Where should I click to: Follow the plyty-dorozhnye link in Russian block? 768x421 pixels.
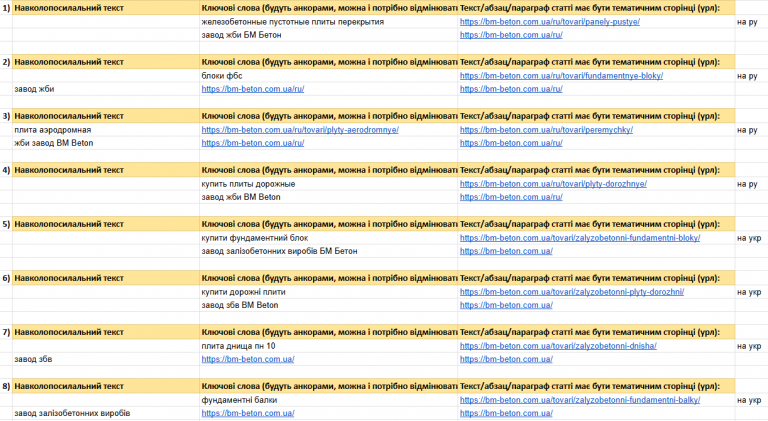click(x=553, y=184)
